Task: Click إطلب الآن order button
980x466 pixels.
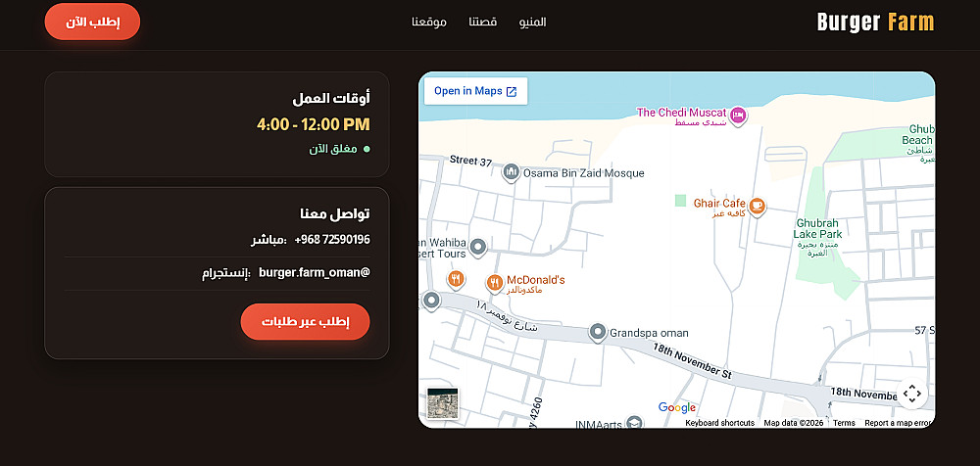Action: 92,22
